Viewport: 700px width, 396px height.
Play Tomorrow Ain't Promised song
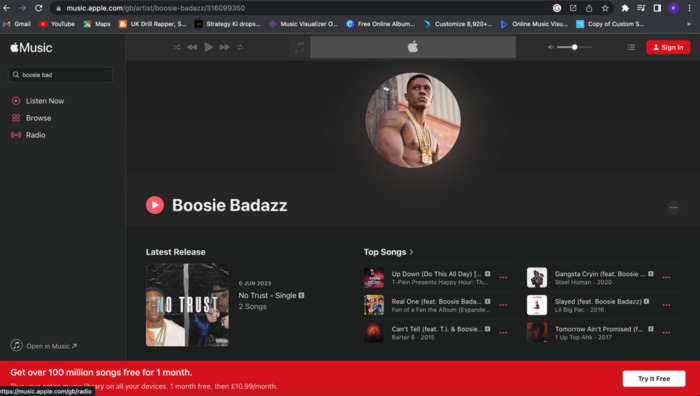pyautogui.click(x=599, y=329)
